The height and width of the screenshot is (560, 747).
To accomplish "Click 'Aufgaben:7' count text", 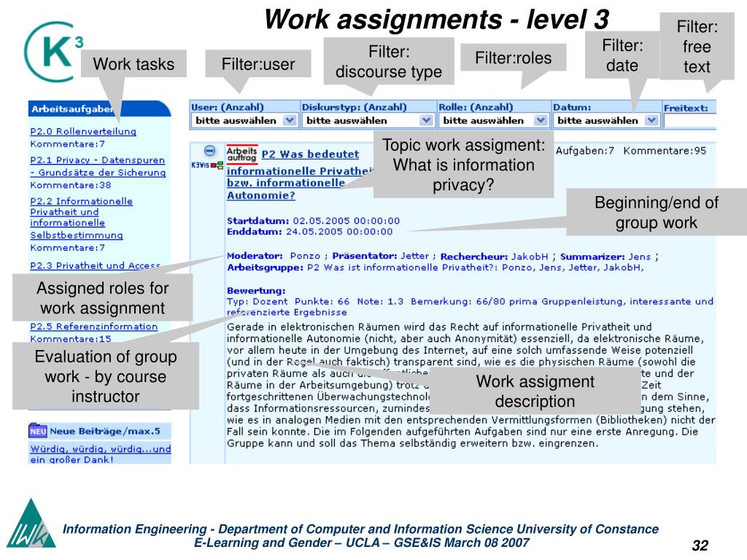I will [x=584, y=151].
